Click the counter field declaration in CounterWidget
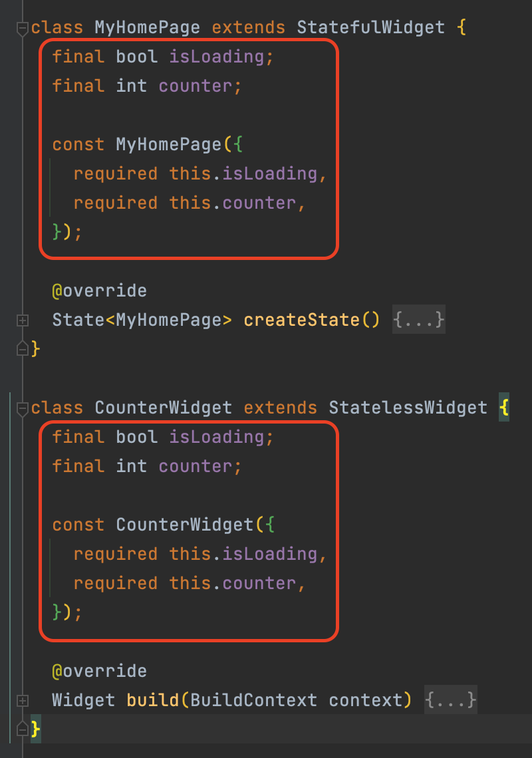 click(x=195, y=465)
